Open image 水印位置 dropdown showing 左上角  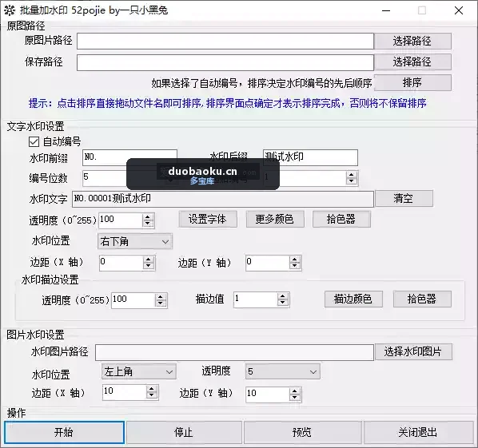tap(139, 371)
